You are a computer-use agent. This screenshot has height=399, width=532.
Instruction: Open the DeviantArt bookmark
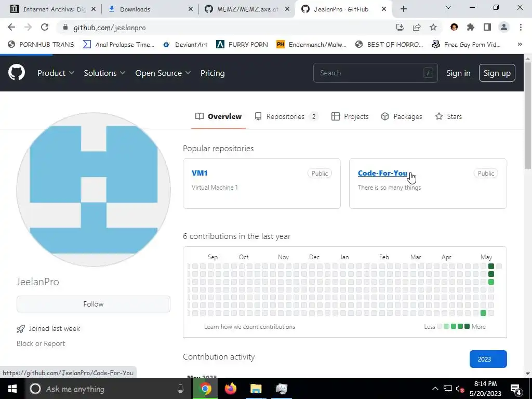point(185,44)
